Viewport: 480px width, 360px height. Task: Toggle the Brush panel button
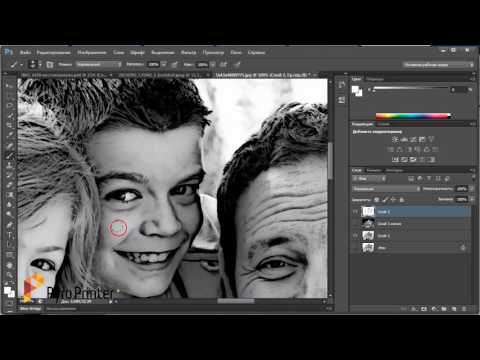coord(50,64)
